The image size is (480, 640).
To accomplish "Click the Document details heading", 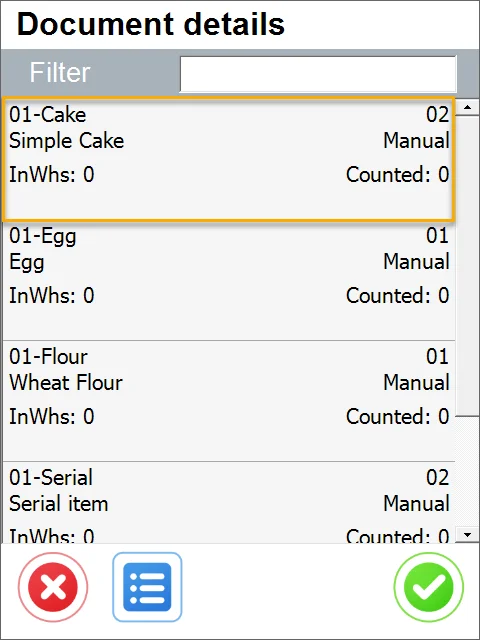I will [151, 24].
